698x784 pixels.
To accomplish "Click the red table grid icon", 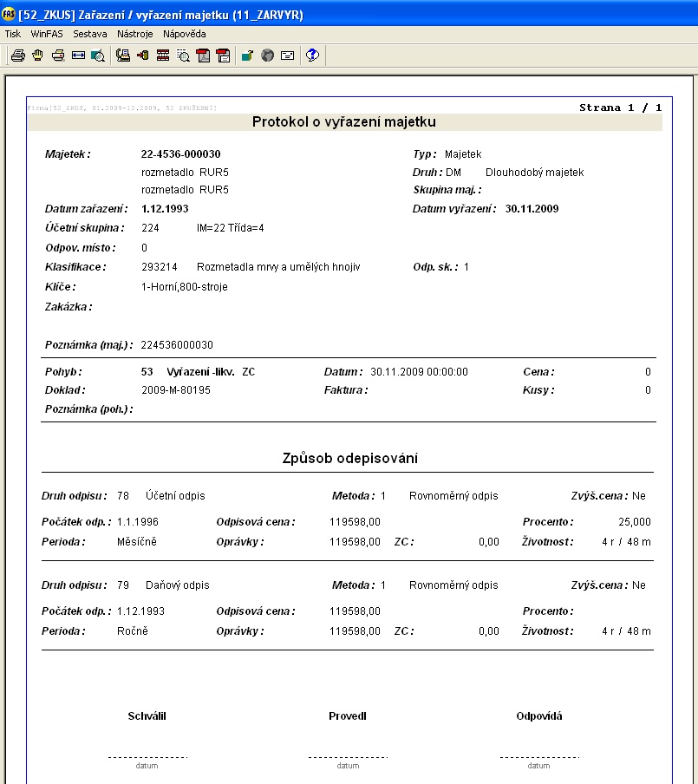I will tap(163, 56).
